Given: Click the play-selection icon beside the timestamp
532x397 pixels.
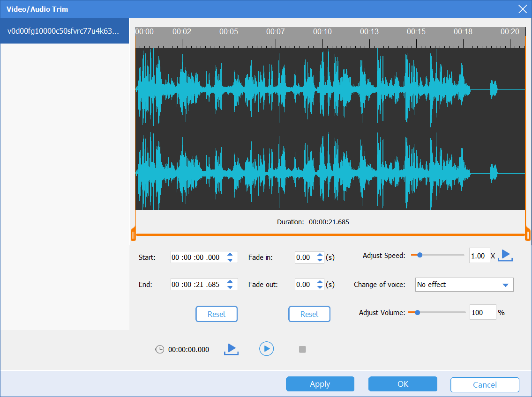Looking at the screenshot, I should (231, 349).
